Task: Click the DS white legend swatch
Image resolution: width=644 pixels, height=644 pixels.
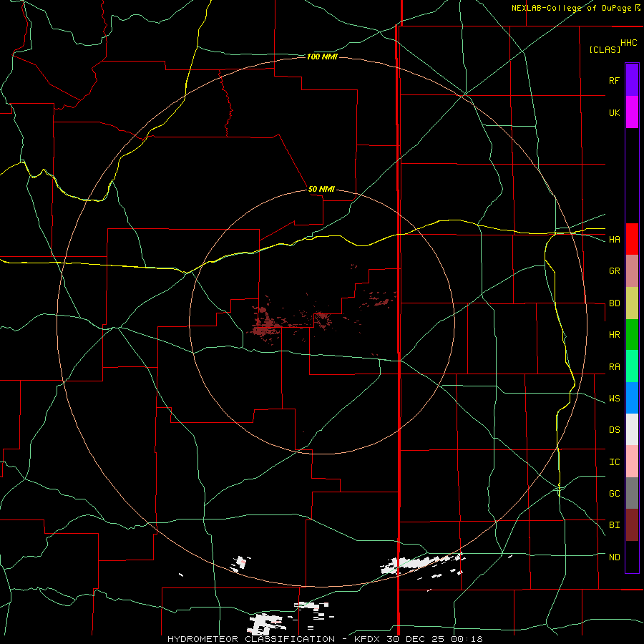Action: 632,429
